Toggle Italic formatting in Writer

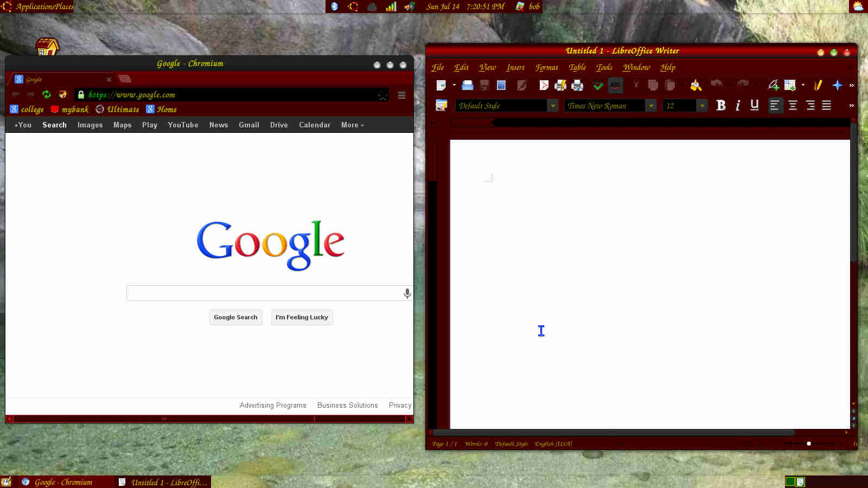(x=738, y=105)
